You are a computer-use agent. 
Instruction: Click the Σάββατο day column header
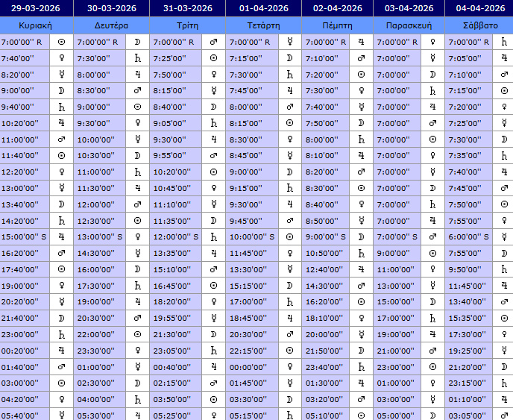478,25
